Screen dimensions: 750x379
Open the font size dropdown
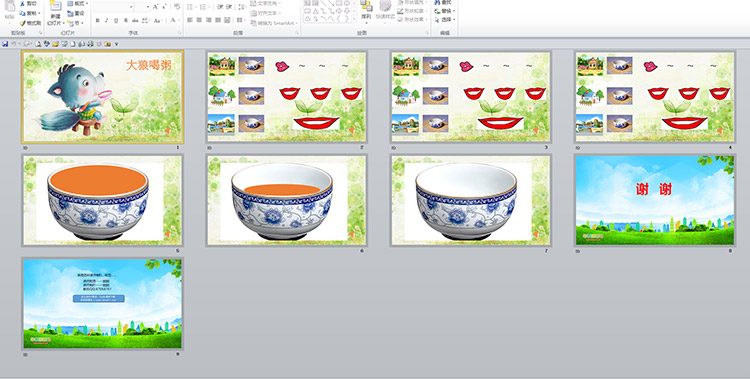click(x=148, y=7)
